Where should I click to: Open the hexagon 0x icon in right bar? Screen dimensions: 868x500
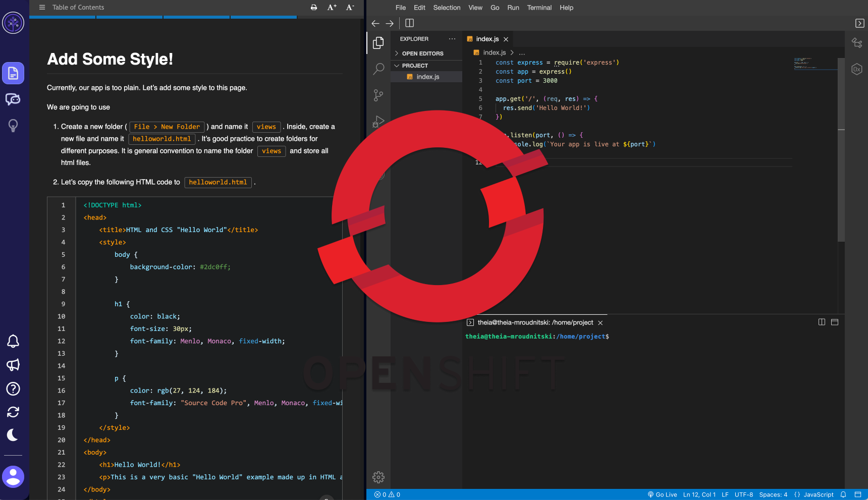click(857, 69)
